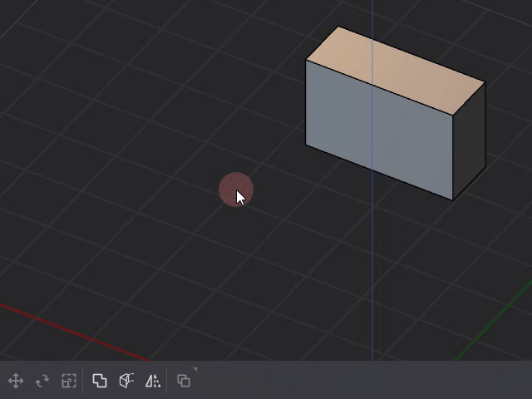Select the Move tool icon
532x399 pixels.
point(15,381)
